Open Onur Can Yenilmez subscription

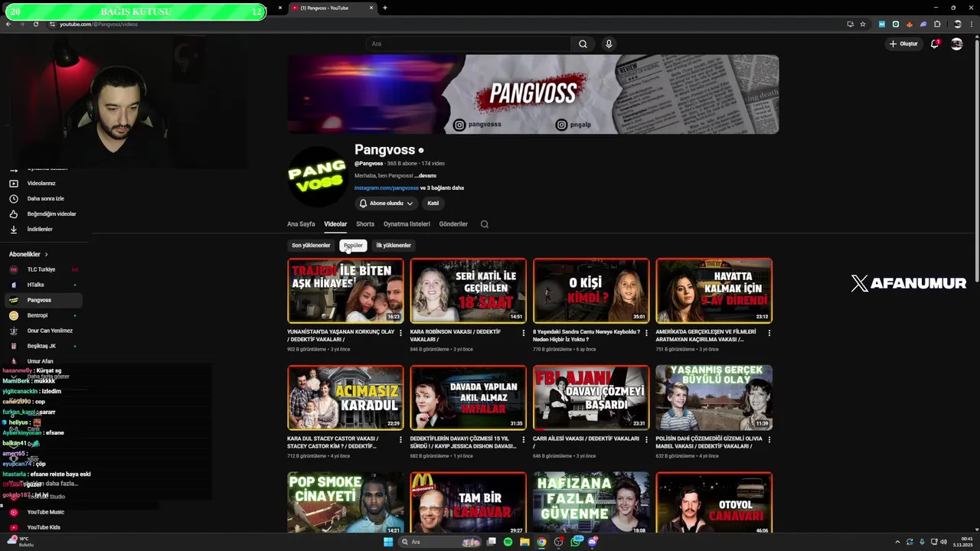pyautogui.click(x=45, y=331)
